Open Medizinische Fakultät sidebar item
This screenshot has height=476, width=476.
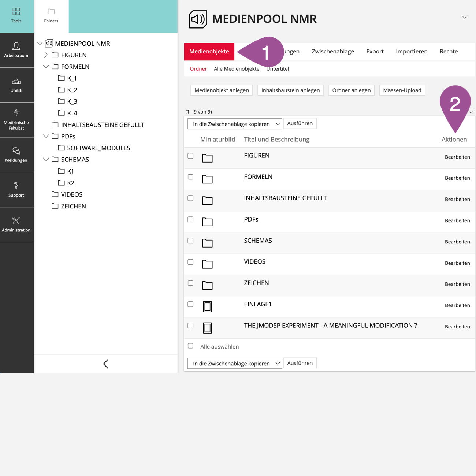[x=16, y=114]
